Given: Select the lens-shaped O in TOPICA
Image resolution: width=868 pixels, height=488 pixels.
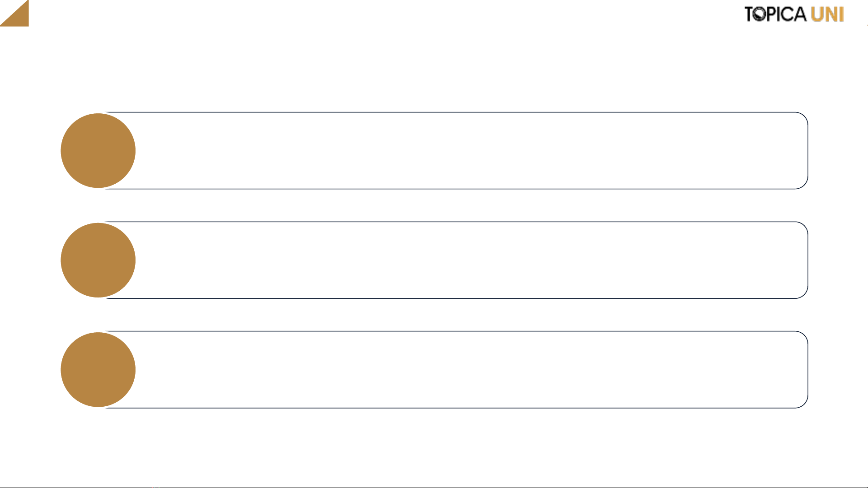Looking at the screenshot, I should click(760, 14).
